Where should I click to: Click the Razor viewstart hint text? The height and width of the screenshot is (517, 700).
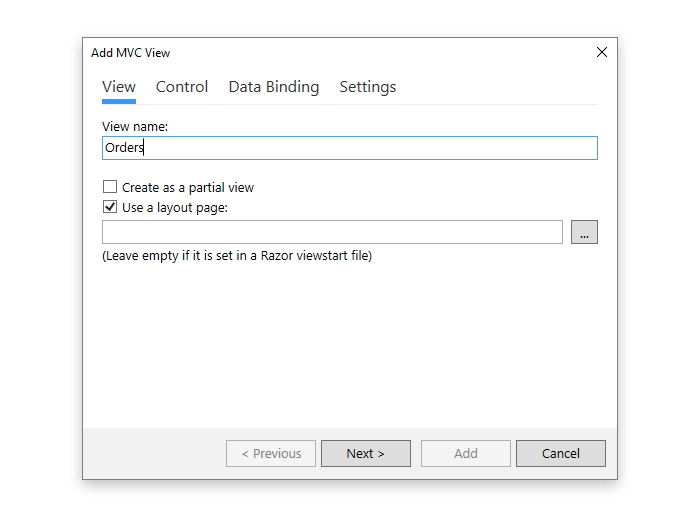[x=237, y=256]
